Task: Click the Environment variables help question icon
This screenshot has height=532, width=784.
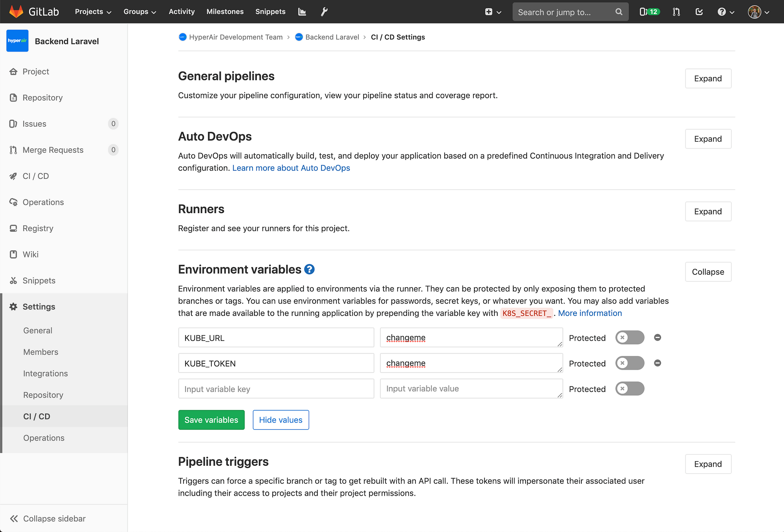Action: coord(309,269)
